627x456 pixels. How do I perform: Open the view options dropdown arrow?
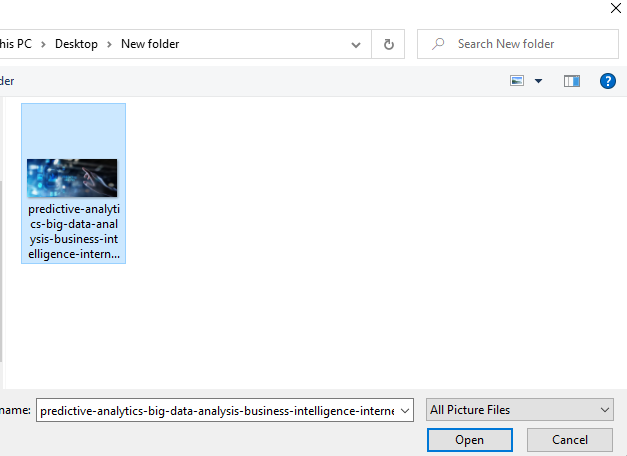(x=539, y=81)
